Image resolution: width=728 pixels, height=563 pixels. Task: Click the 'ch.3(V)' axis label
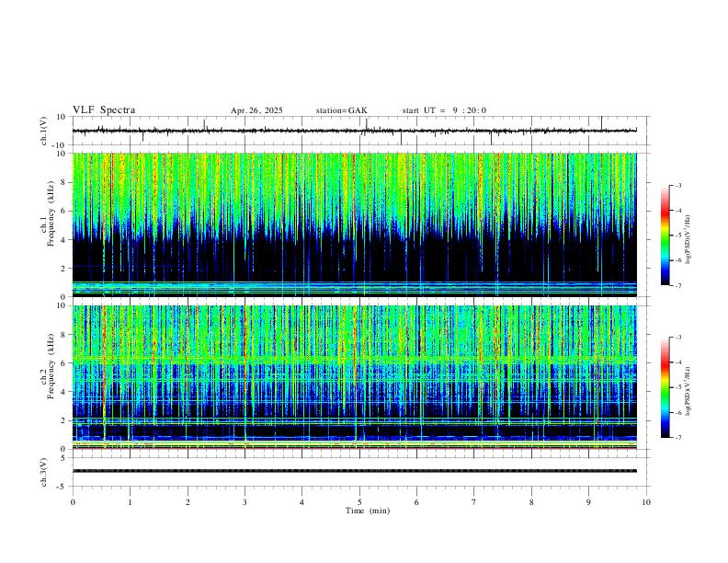pyautogui.click(x=44, y=472)
